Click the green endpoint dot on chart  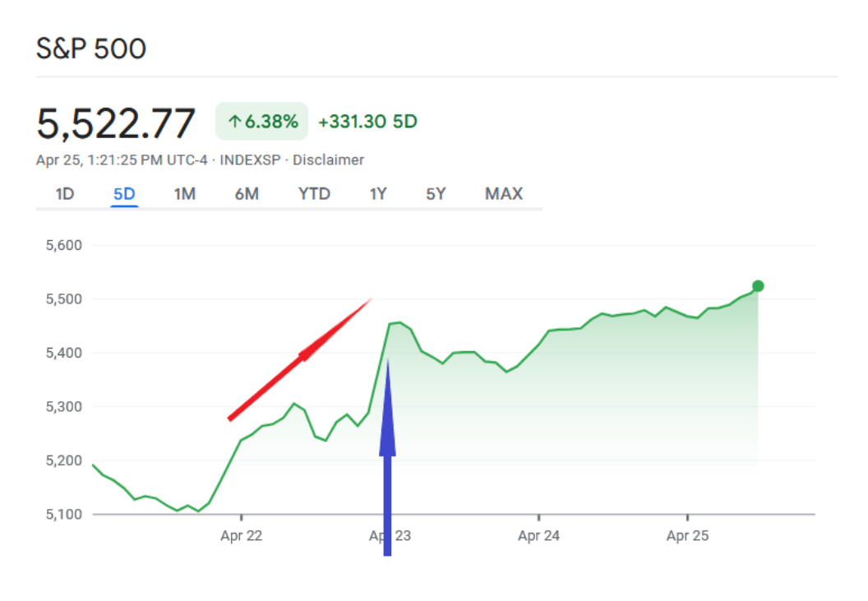click(758, 286)
